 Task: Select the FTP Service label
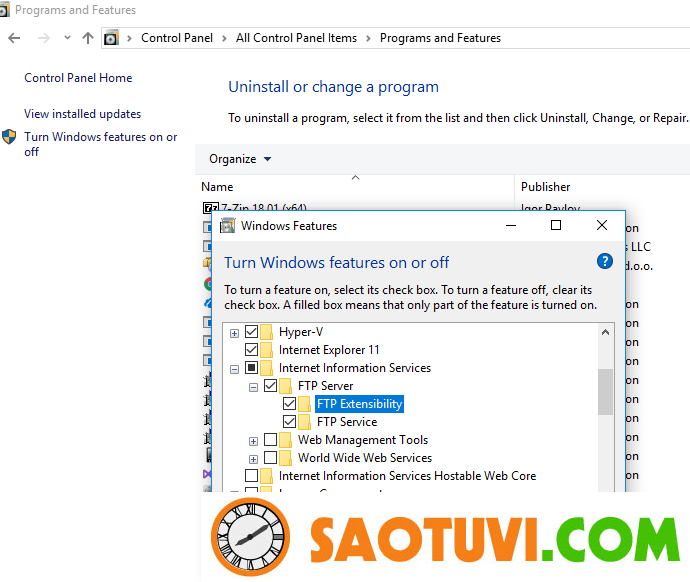[347, 422]
